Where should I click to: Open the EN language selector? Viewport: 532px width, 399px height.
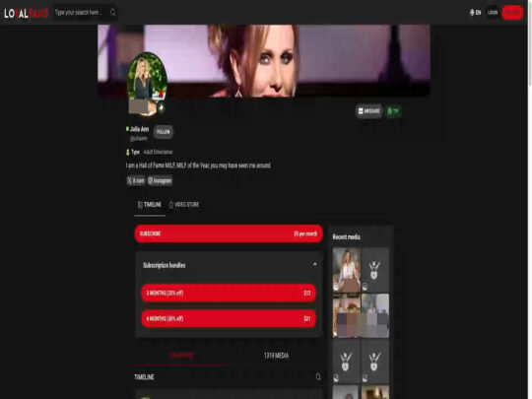tap(475, 13)
